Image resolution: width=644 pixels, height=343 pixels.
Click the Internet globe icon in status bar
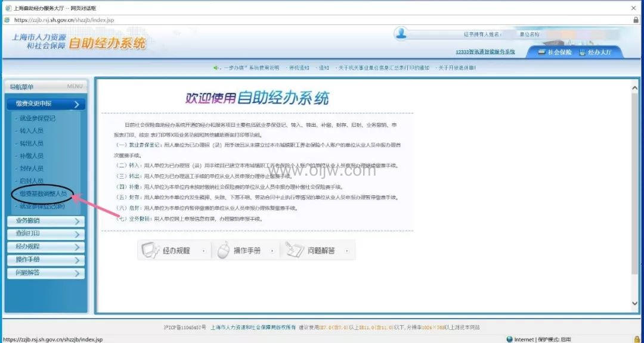point(509,339)
